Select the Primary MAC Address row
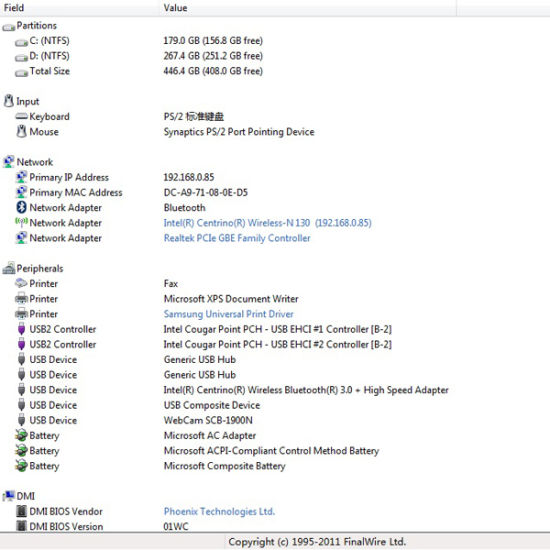 (x=275, y=192)
